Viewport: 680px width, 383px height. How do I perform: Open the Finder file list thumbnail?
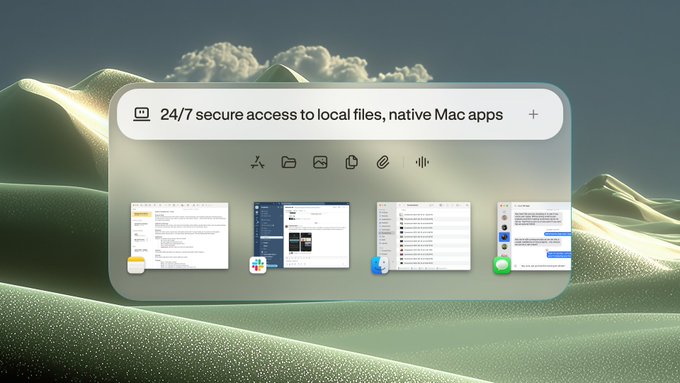pyautogui.click(x=424, y=236)
